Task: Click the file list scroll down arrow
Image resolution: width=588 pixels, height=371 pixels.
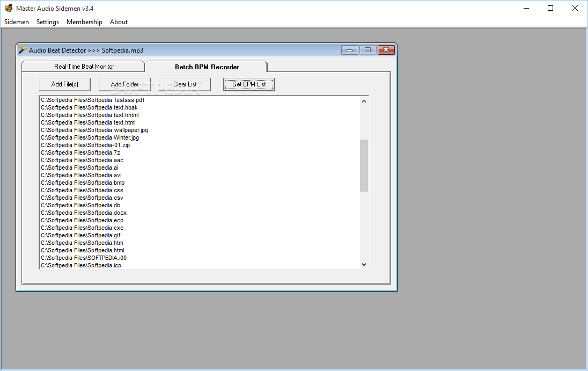Action: point(364,265)
